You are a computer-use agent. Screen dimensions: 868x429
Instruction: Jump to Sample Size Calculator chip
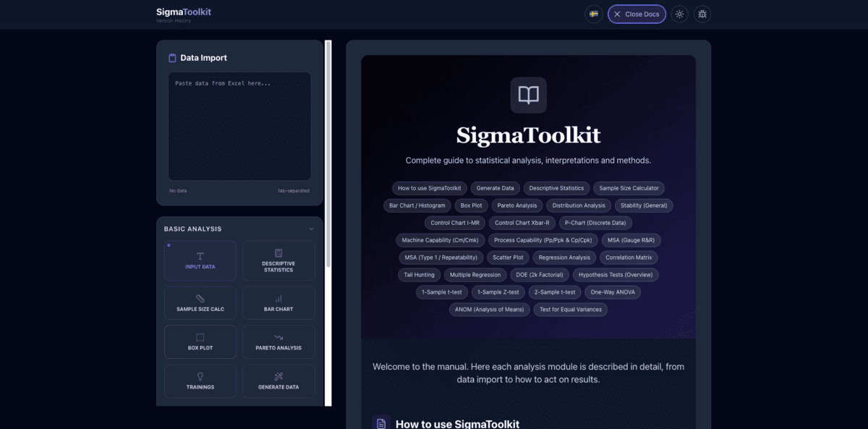[x=629, y=188]
